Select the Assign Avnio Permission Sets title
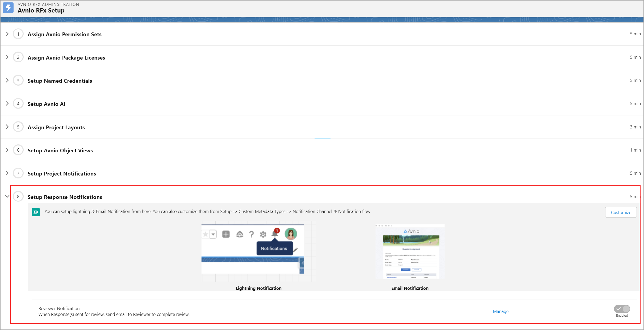The height and width of the screenshot is (330, 644). coord(65,34)
